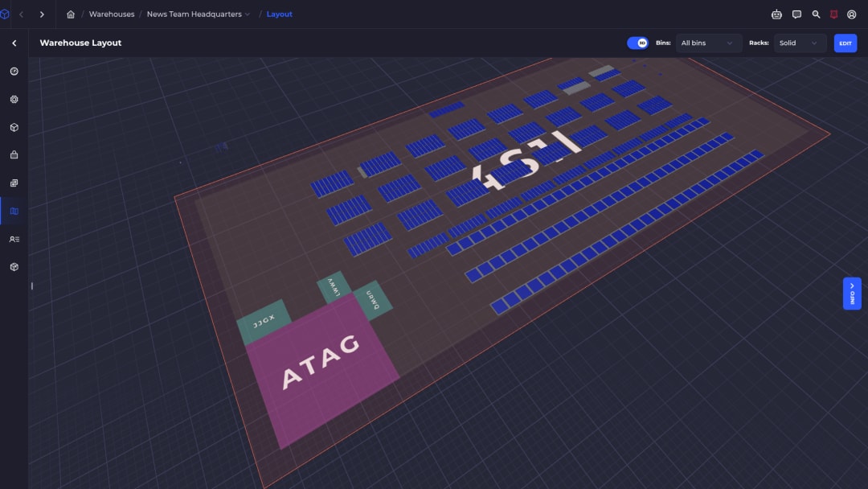The image size is (868, 489).
Task: Select the purple ATAG zone
Action: click(322, 371)
